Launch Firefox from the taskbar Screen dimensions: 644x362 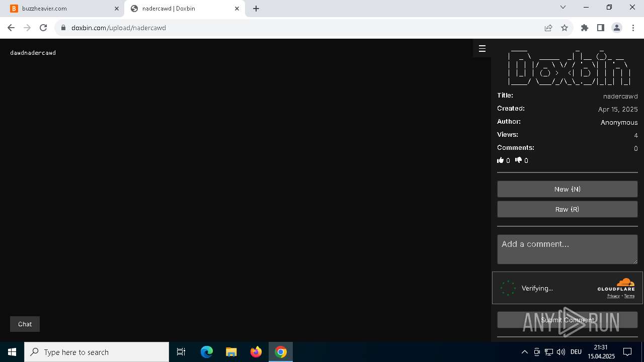[x=256, y=352]
